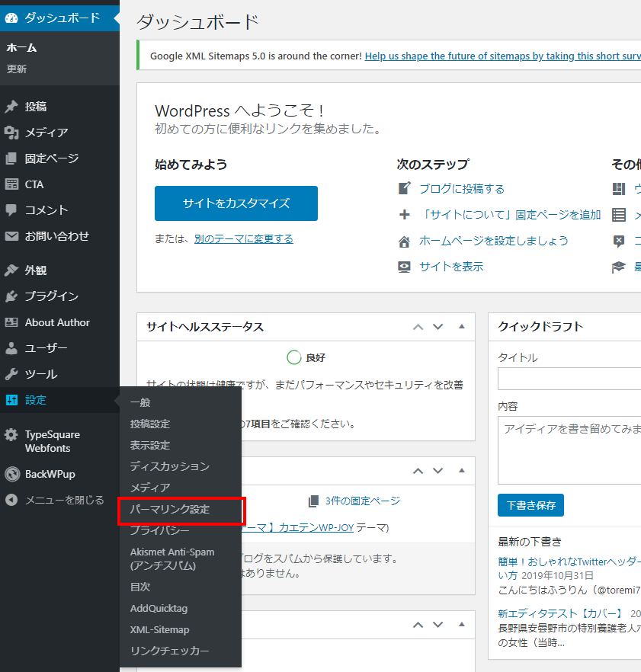
Task: Open Akismet Anti-Spam (アンチスパム) settings
Action: [x=172, y=559]
